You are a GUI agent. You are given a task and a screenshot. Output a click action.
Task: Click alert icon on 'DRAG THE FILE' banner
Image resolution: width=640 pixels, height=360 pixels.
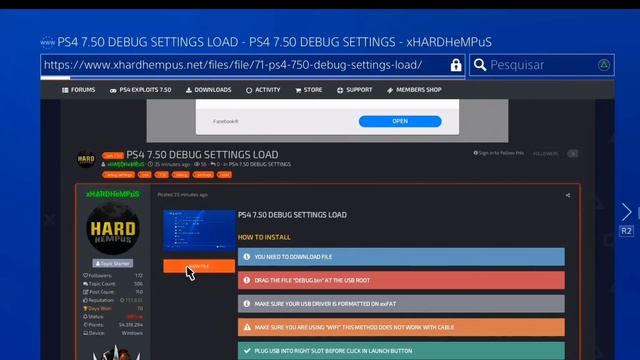[x=247, y=280]
